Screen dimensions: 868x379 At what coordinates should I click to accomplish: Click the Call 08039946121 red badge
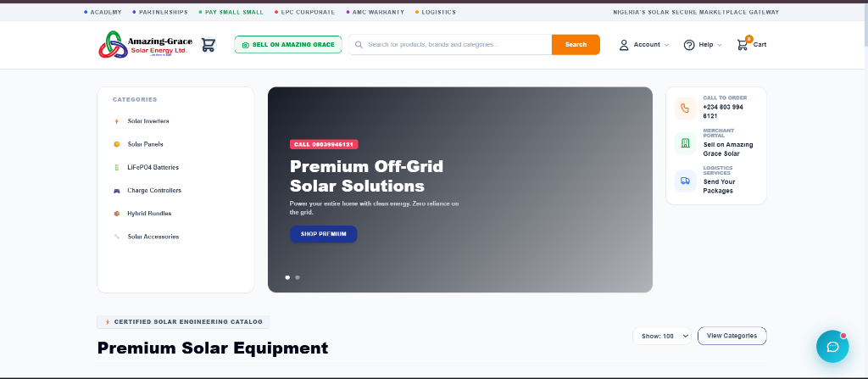pyautogui.click(x=324, y=144)
